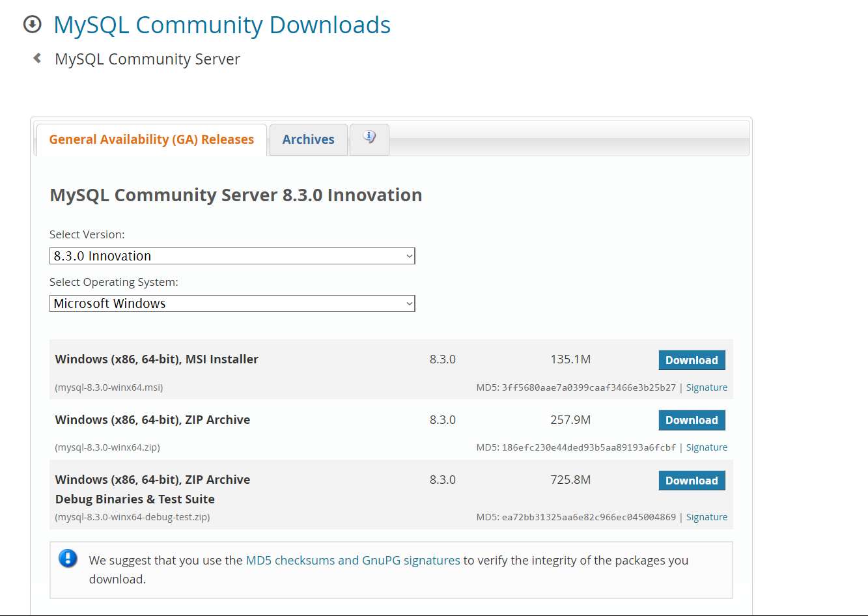Download the 257.9M ZIP Archive

(692, 420)
